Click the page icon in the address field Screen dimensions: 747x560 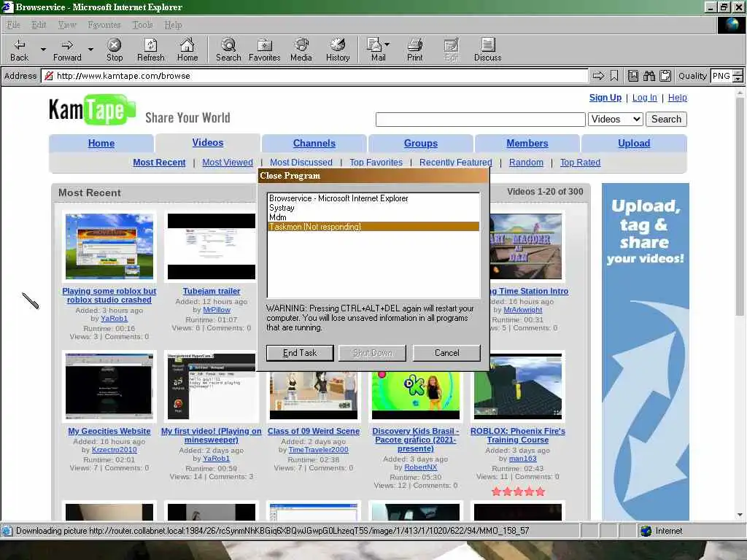tap(49, 76)
